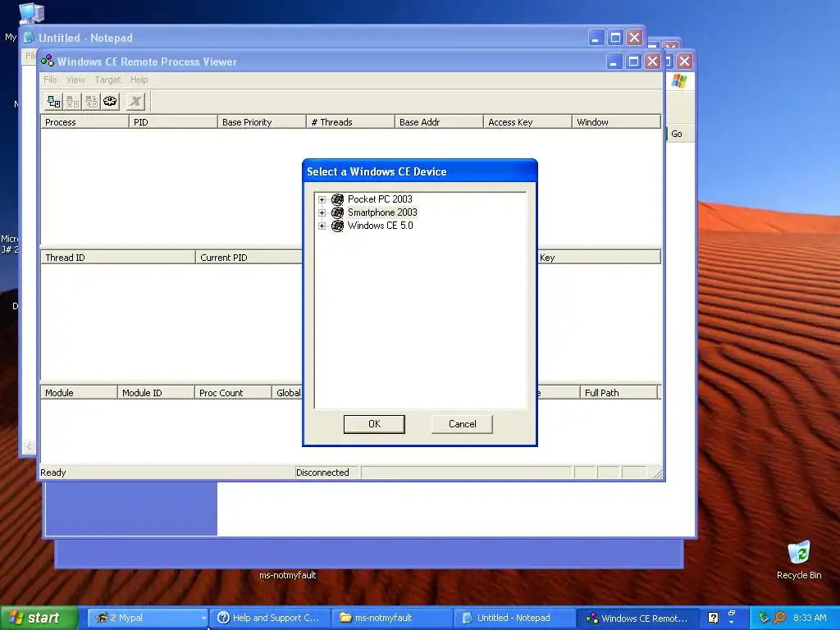Select the Pocket PC 2003 label
Screen dimensions: 840x630
pos(380,199)
